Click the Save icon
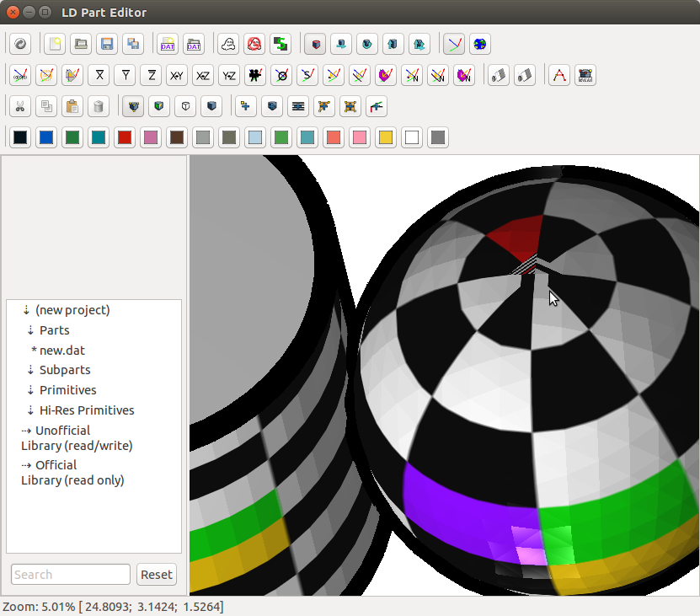 coord(107,44)
